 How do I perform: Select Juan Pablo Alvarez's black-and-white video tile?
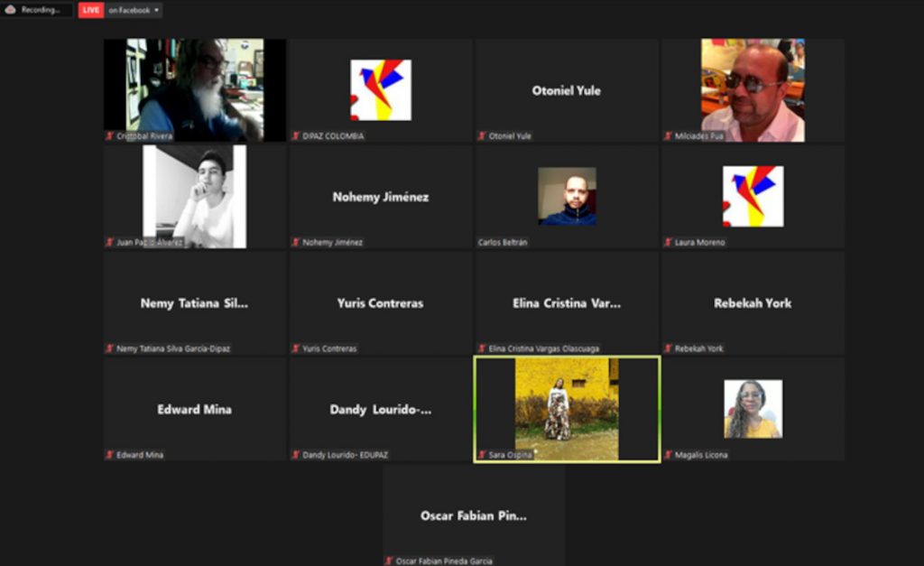click(x=195, y=196)
